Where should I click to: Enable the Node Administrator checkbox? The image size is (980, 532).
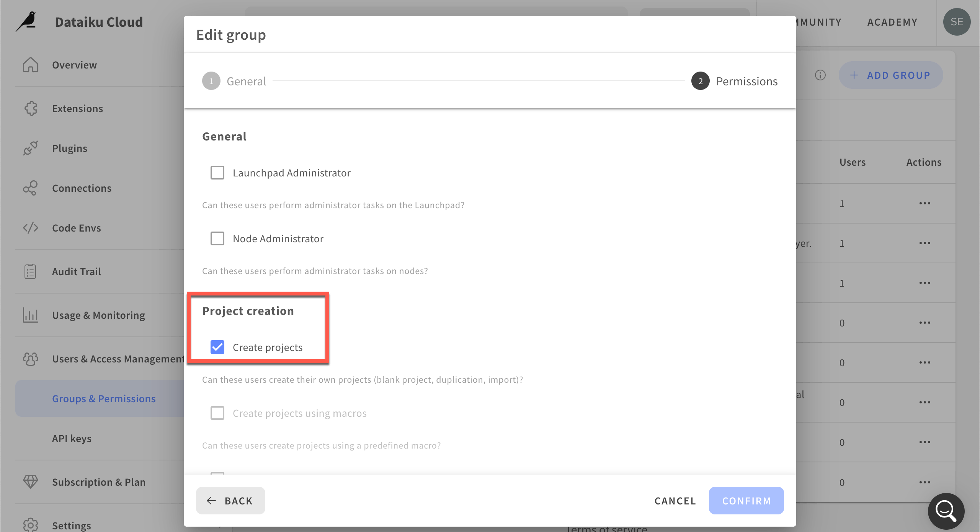tap(217, 238)
